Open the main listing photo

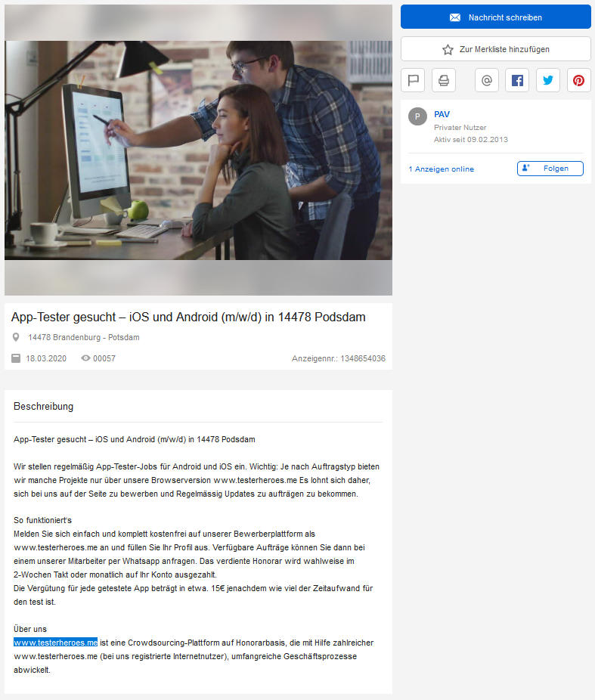pyautogui.click(x=198, y=150)
